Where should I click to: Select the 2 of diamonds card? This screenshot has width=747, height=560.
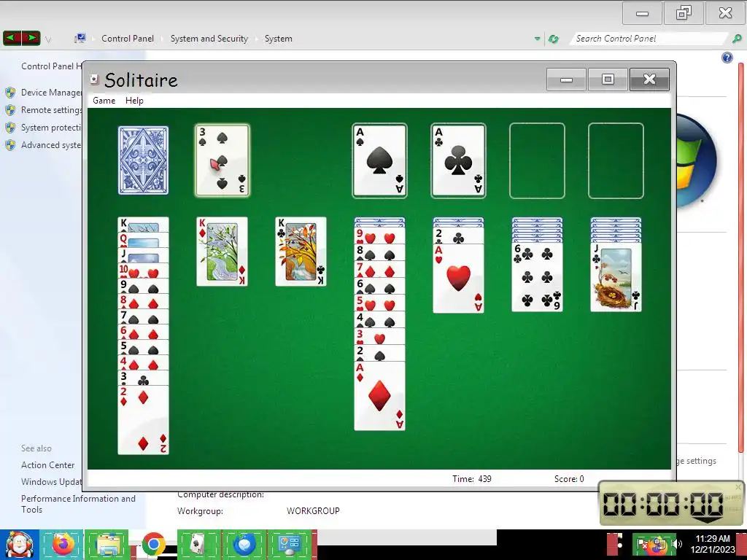coord(143,419)
